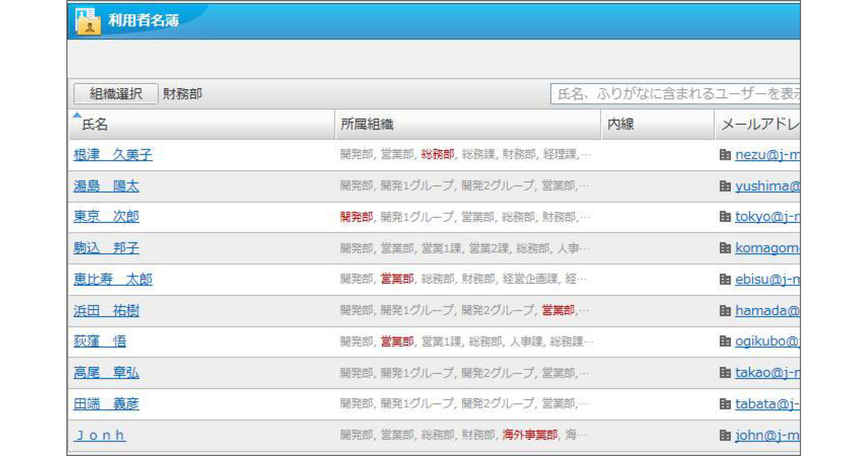
Task: Click the hamada@ email address link
Action: point(768,310)
